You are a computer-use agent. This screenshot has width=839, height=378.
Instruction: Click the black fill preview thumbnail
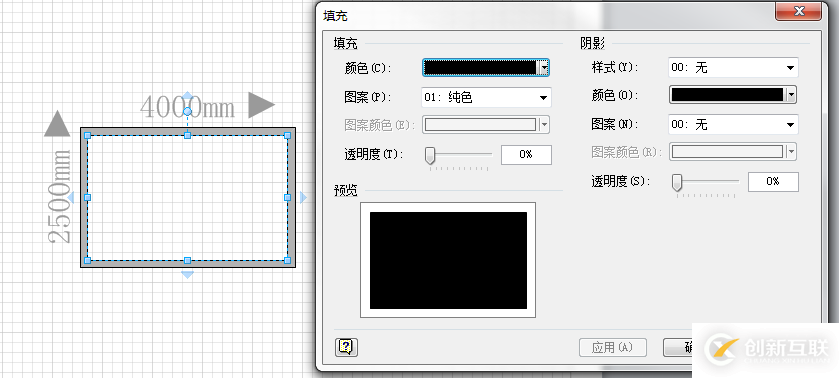click(448, 260)
